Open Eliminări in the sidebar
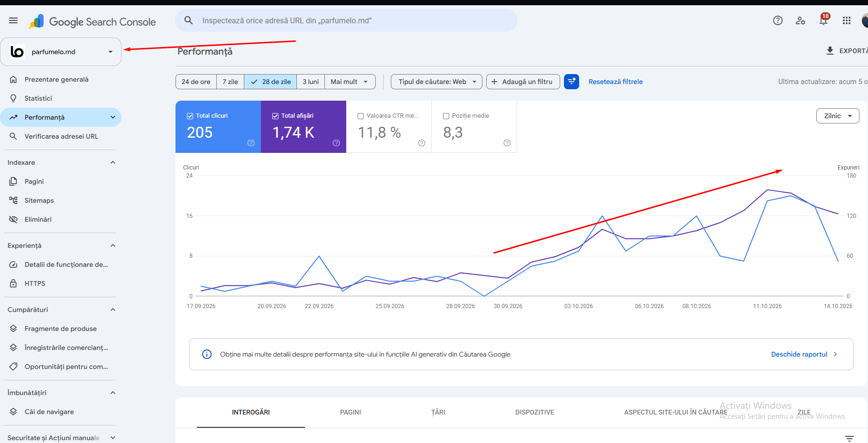This screenshot has width=868, height=443. [61, 219]
